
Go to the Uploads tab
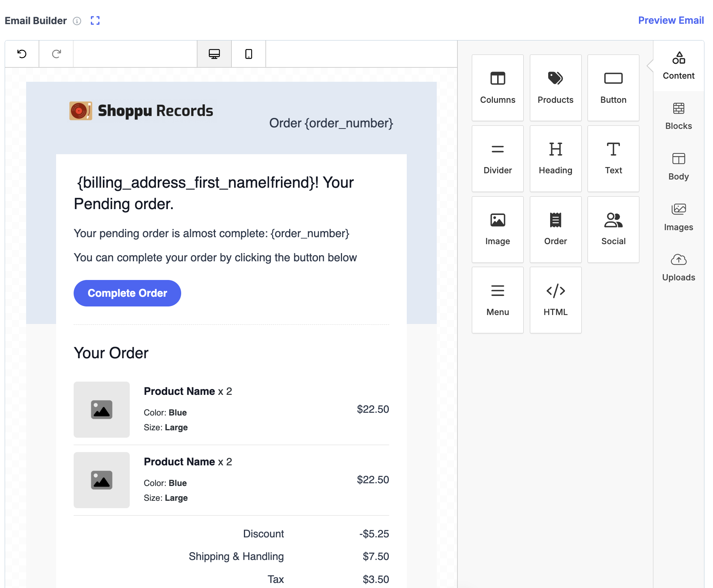point(679,268)
